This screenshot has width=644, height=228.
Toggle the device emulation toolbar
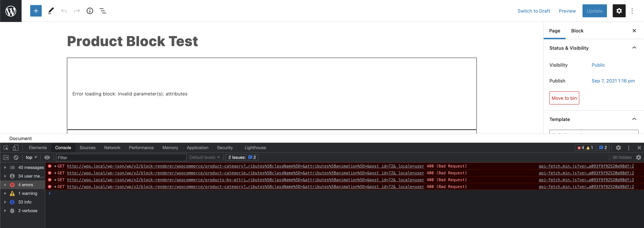tap(15, 147)
